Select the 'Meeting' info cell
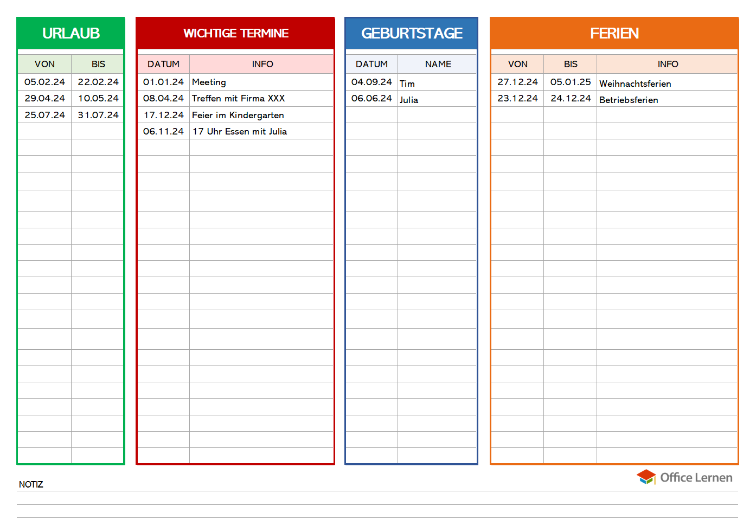The width and height of the screenshot is (756, 532). [209, 82]
